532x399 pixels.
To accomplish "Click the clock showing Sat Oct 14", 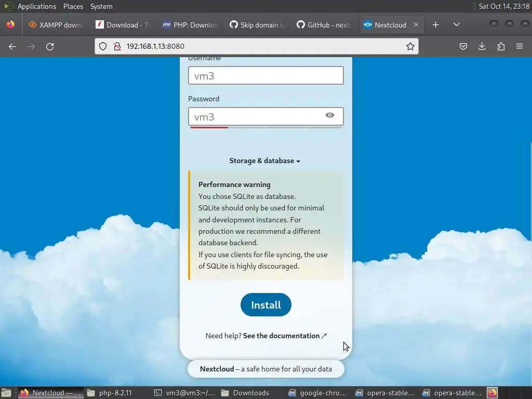I will (504, 6).
